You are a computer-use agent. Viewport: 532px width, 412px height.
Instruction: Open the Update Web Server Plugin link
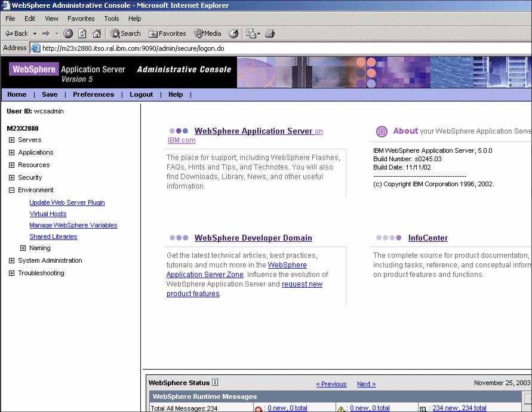point(67,202)
